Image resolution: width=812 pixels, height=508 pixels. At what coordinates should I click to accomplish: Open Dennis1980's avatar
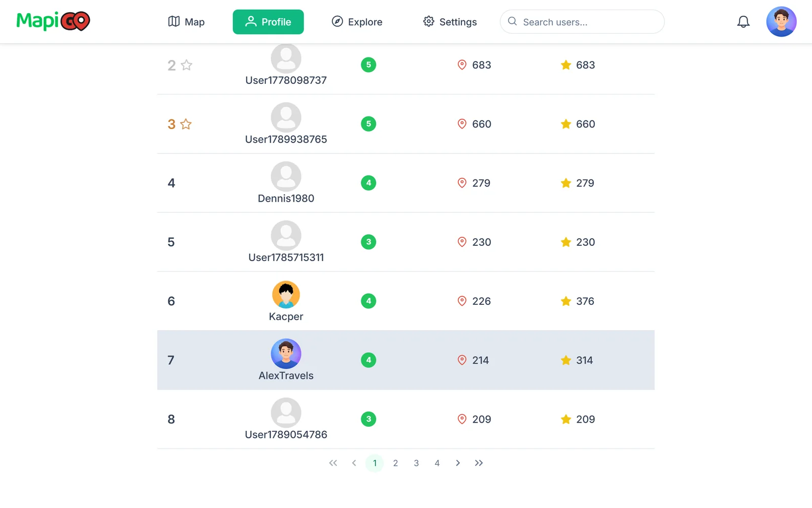(x=286, y=176)
